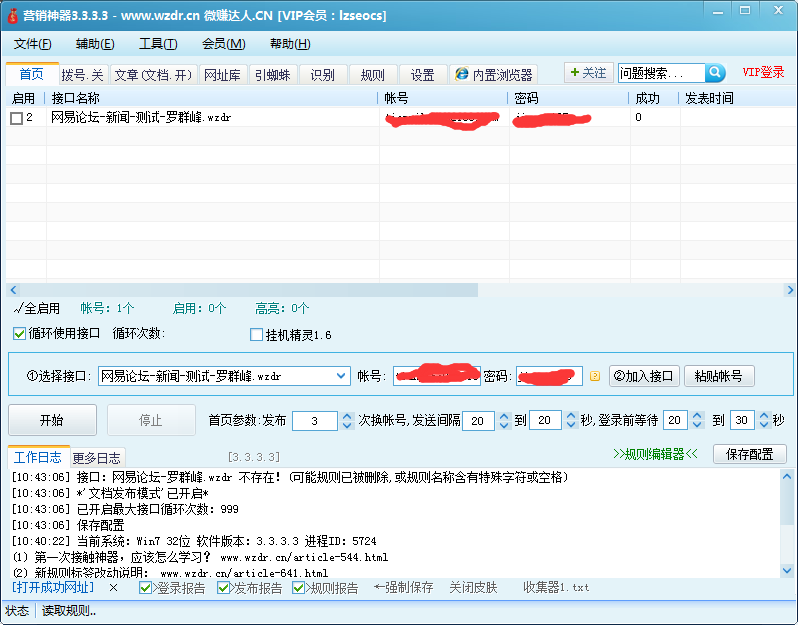
Task: Click the table's right scroll arrow
Action: pos(790,290)
